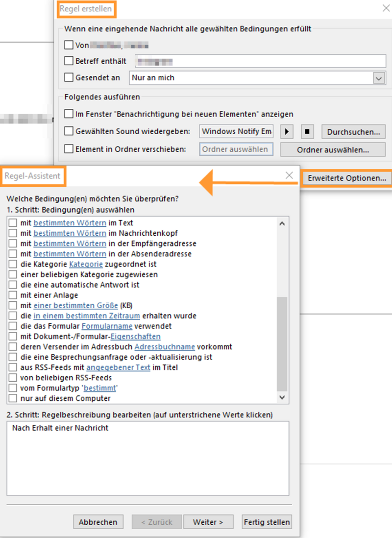Open bestimmten Wörtern link for im Text
Screen dimensions: 392x538
pos(70,222)
